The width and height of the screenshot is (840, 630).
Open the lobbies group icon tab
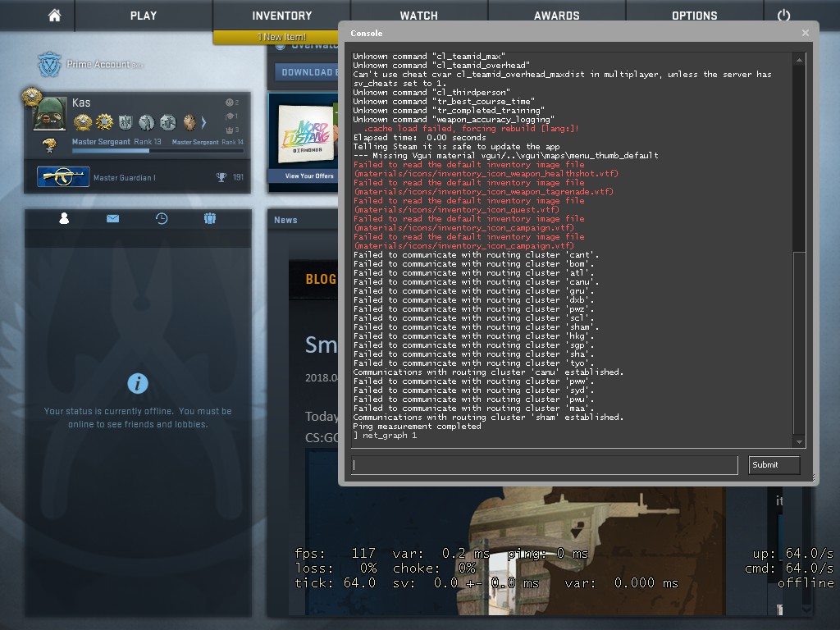(x=210, y=219)
